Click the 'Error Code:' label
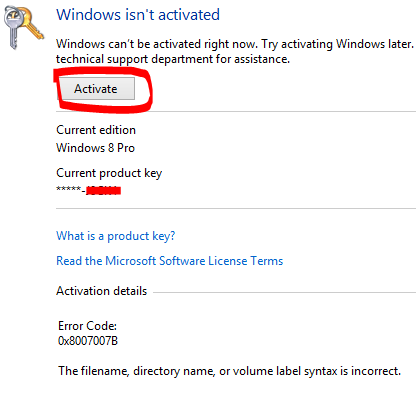416x400 pixels. (x=87, y=326)
